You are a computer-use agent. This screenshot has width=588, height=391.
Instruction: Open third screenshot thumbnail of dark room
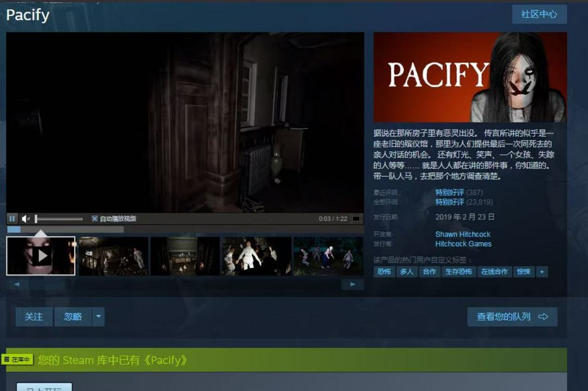point(185,256)
